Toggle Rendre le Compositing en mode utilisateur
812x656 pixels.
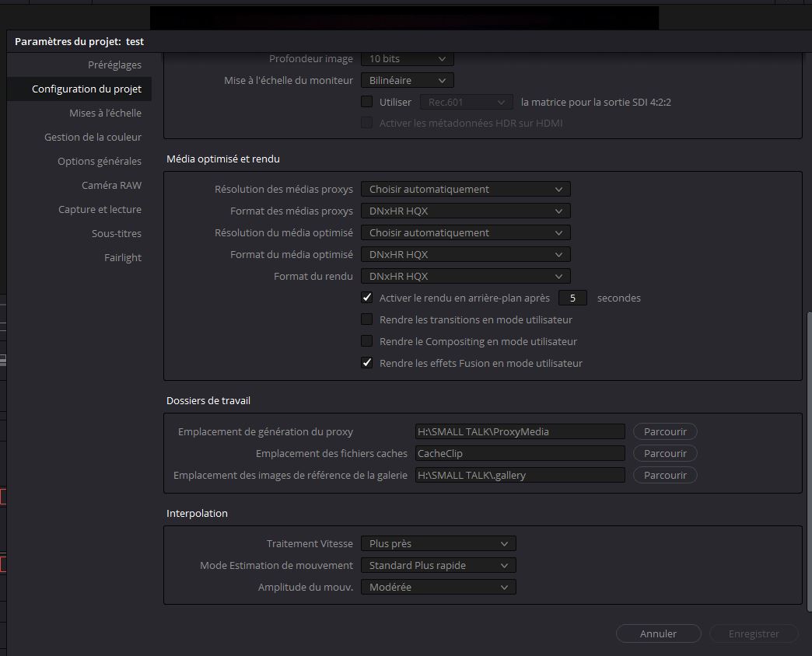click(x=367, y=341)
